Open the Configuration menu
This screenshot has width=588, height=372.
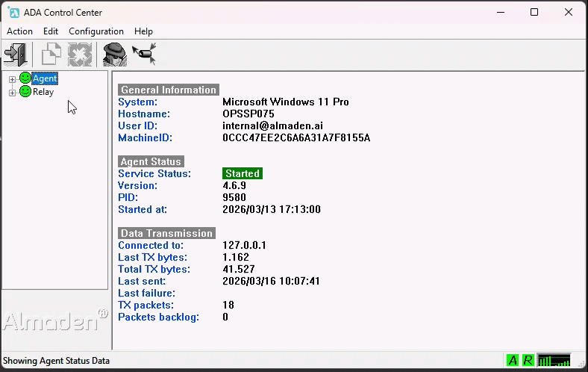(x=96, y=31)
